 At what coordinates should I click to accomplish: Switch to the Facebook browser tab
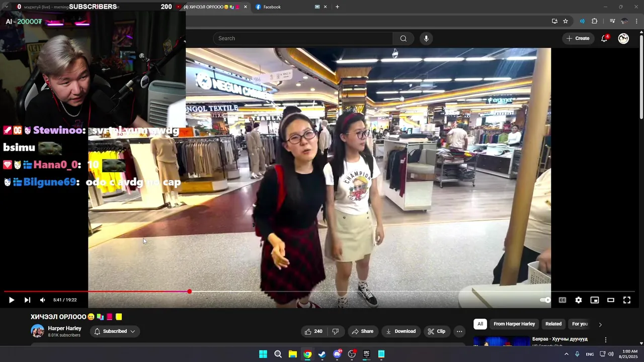click(285, 7)
